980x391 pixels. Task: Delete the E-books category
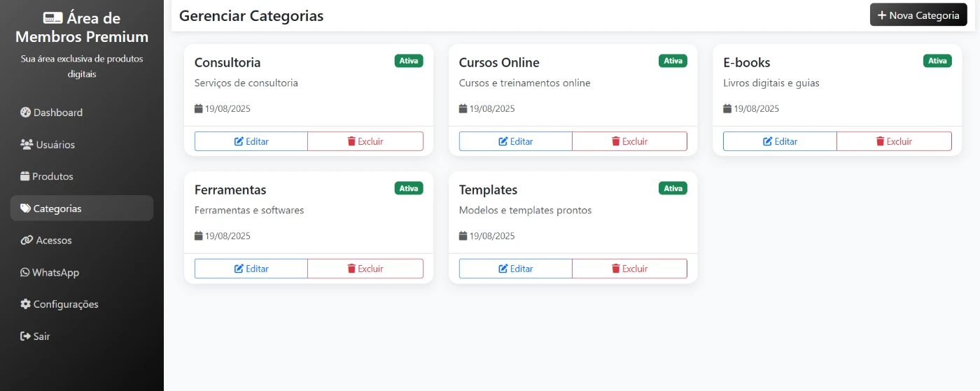click(x=894, y=141)
